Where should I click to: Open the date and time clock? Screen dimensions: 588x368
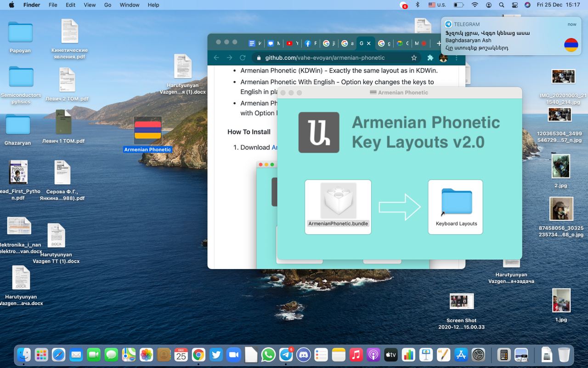click(x=559, y=5)
